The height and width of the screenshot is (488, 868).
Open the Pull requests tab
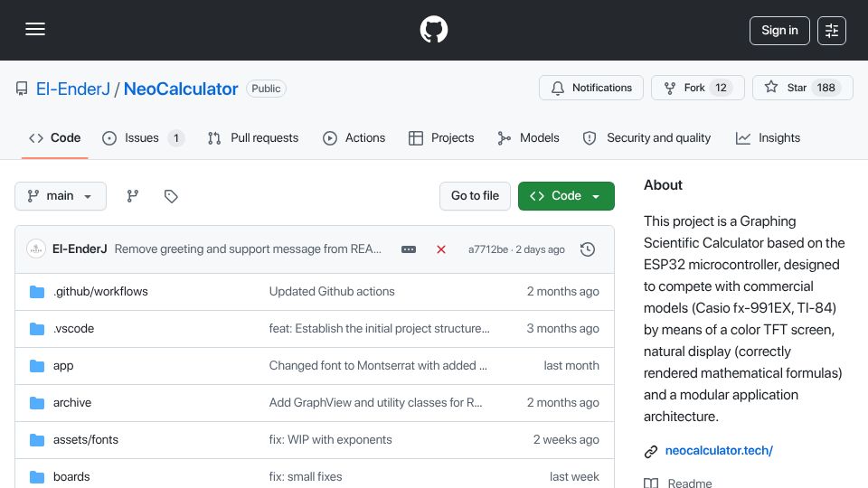253,137
